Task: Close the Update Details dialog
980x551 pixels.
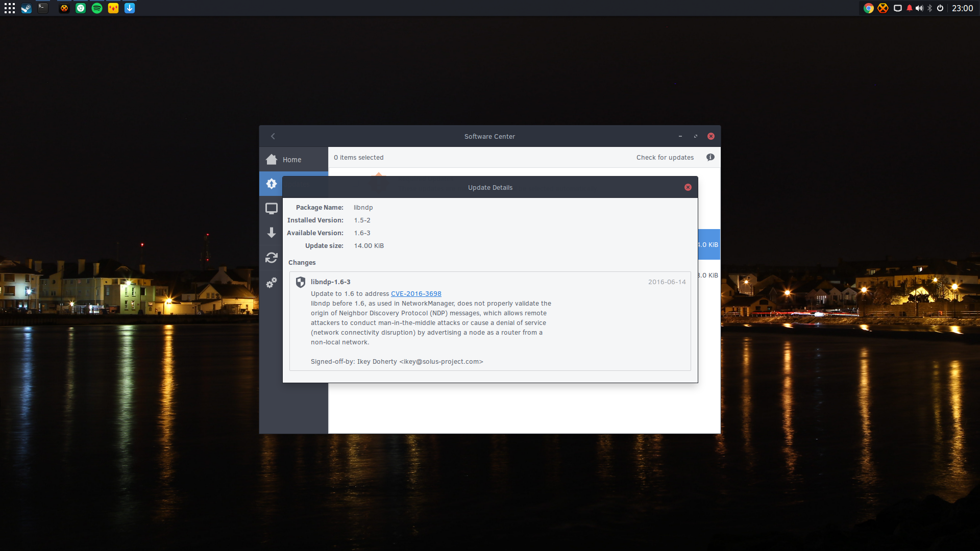Action: pyautogui.click(x=688, y=187)
